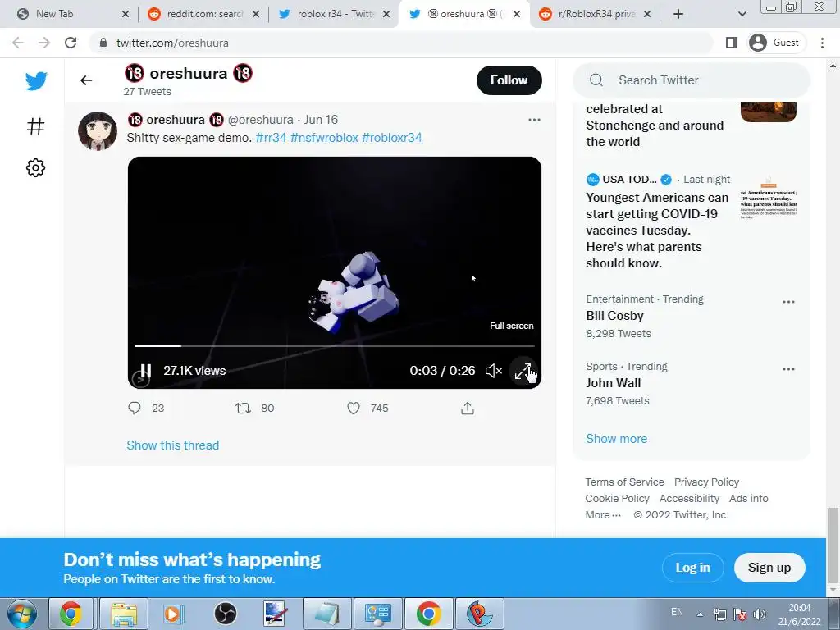Open the Settings gear in Twitter sidebar
Screen dimensions: 840x630
[35, 167]
